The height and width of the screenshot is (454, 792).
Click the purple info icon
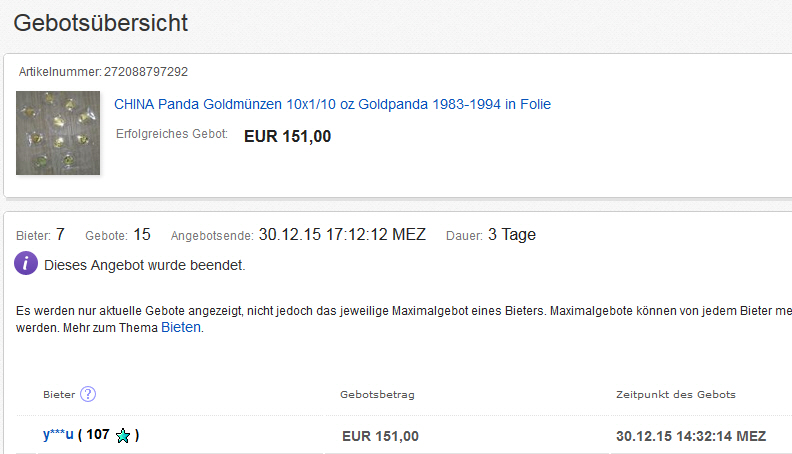point(26,265)
